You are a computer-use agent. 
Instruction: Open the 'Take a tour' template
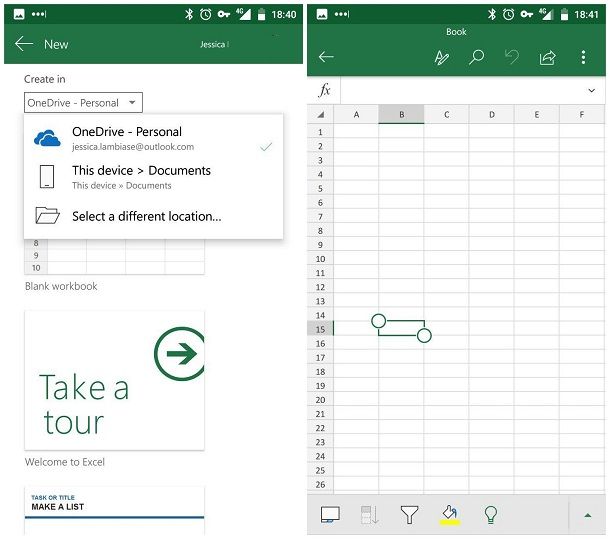(x=114, y=381)
